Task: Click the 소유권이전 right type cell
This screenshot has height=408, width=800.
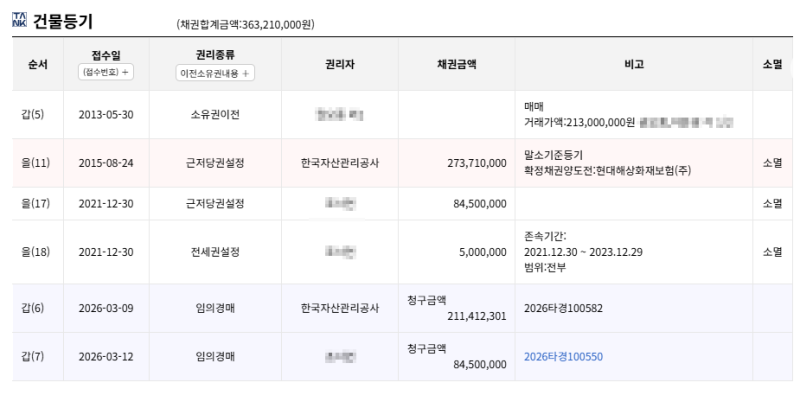Action: pyautogui.click(x=215, y=115)
